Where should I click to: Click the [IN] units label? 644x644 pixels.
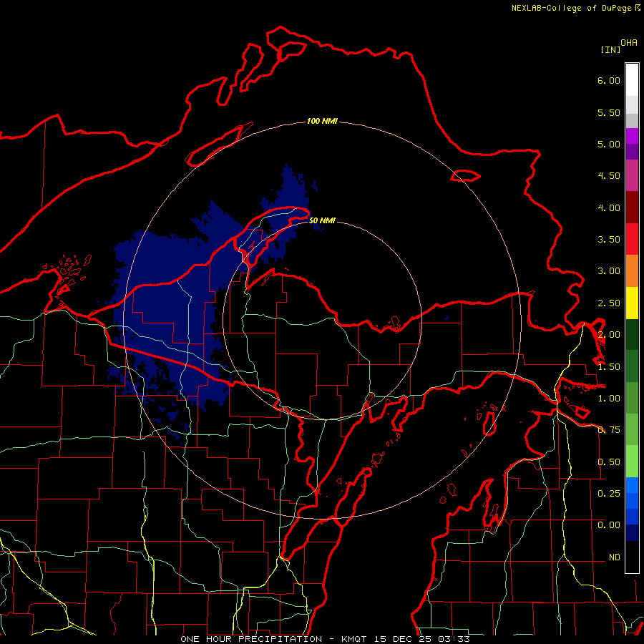point(610,49)
